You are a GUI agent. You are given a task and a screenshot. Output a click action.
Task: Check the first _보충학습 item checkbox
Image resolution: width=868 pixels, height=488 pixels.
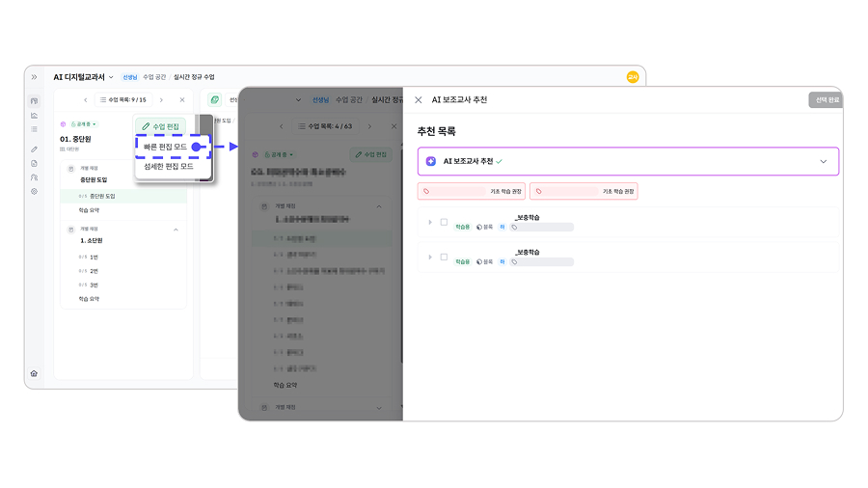click(444, 222)
